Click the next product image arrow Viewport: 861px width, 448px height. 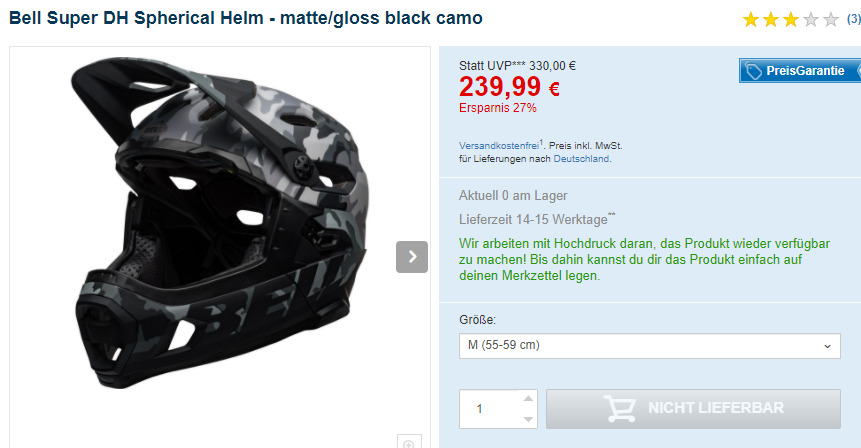412,257
